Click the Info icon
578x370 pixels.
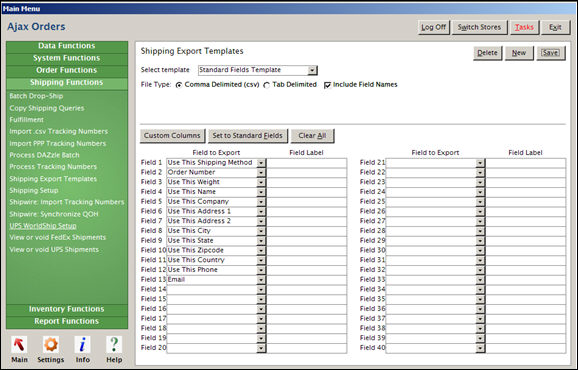(x=83, y=345)
